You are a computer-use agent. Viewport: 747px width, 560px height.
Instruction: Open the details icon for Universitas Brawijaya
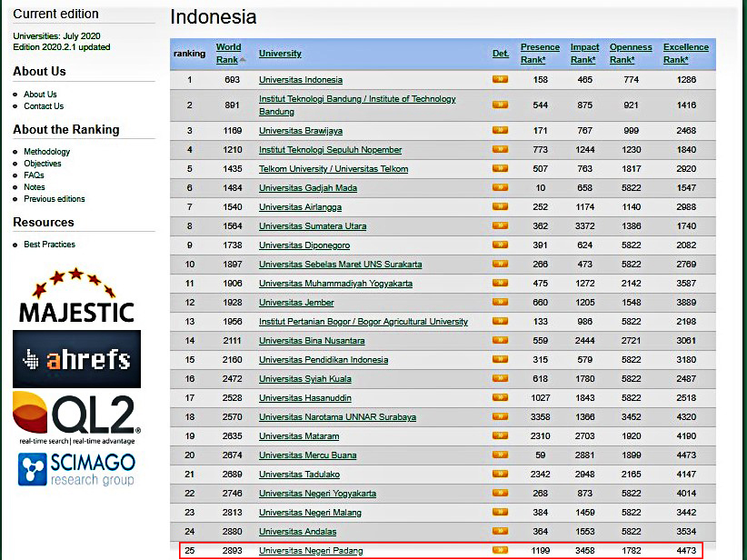pos(500,132)
